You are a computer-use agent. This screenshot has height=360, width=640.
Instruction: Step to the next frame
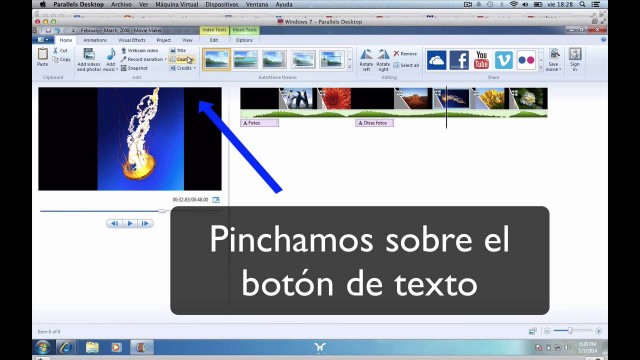[x=145, y=223]
